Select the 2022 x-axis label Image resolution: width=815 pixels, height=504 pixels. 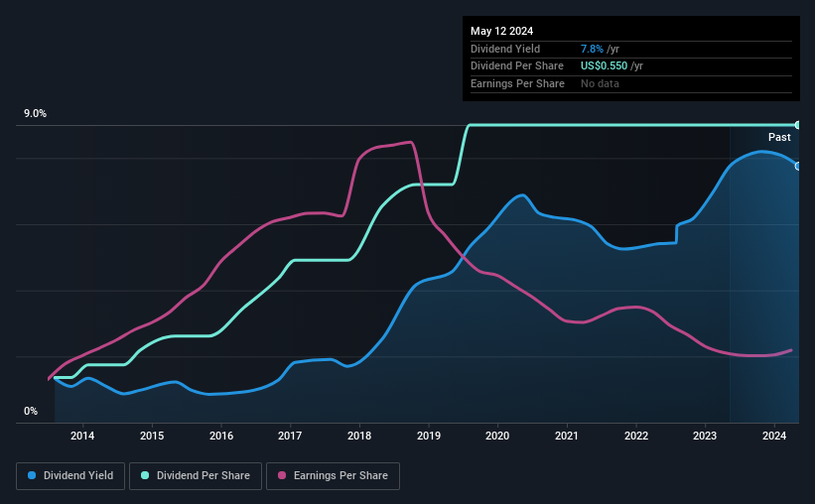pos(636,436)
